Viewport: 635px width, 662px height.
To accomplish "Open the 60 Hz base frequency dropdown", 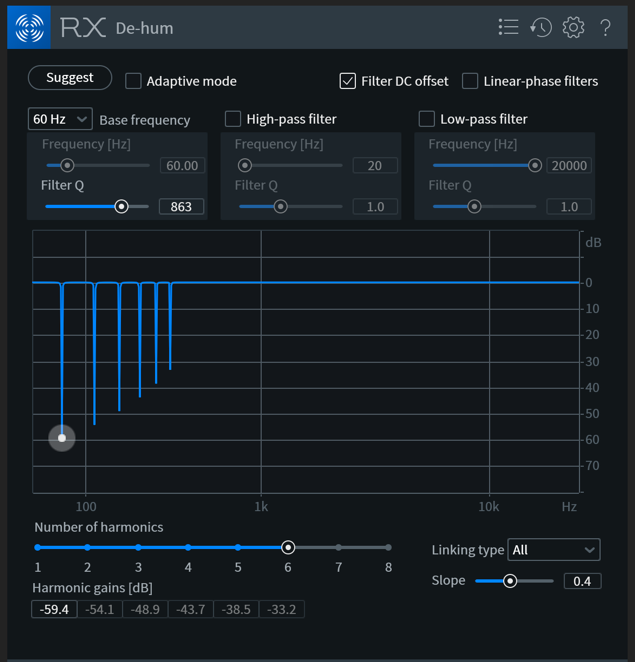I will [60, 119].
